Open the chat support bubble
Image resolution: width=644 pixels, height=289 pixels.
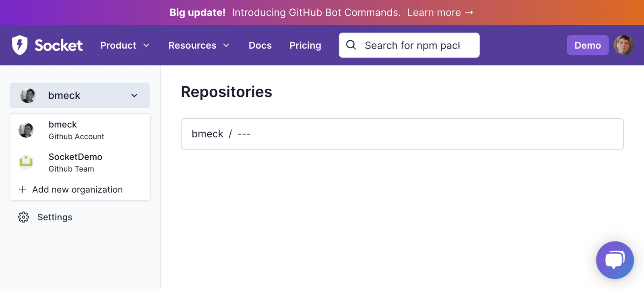tap(615, 260)
